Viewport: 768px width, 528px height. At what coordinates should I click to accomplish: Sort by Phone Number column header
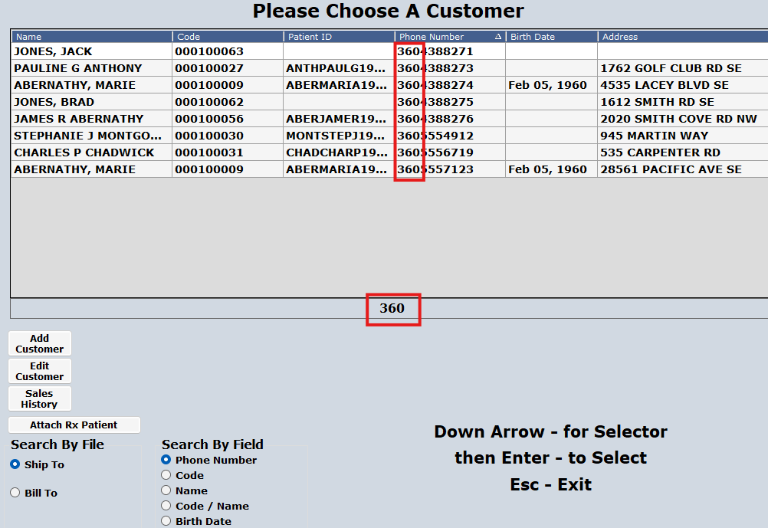point(450,37)
